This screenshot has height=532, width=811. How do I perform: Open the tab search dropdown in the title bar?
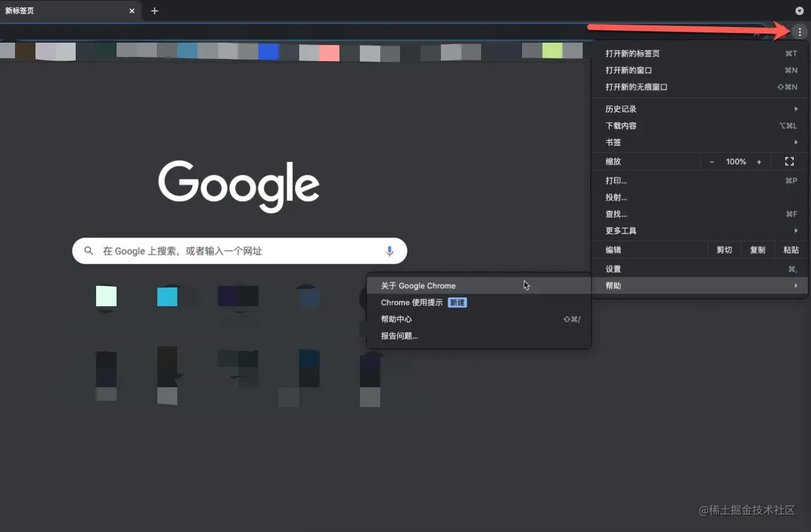pyautogui.click(x=800, y=11)
